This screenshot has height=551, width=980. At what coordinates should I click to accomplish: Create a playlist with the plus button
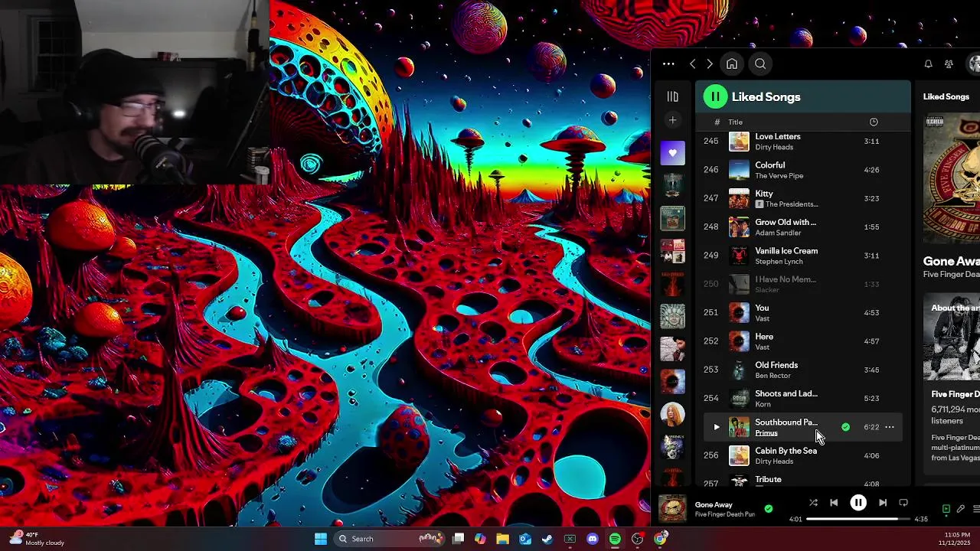672,120
